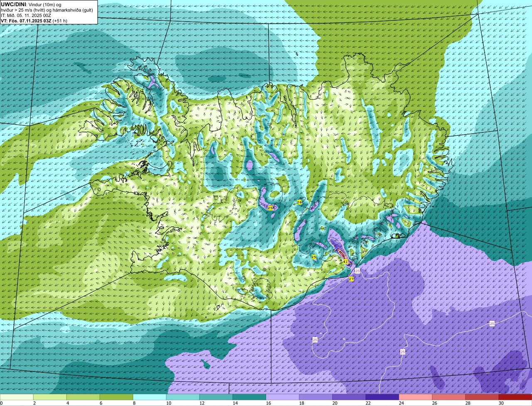Select the legend scale label '12'

click(202, 403)
